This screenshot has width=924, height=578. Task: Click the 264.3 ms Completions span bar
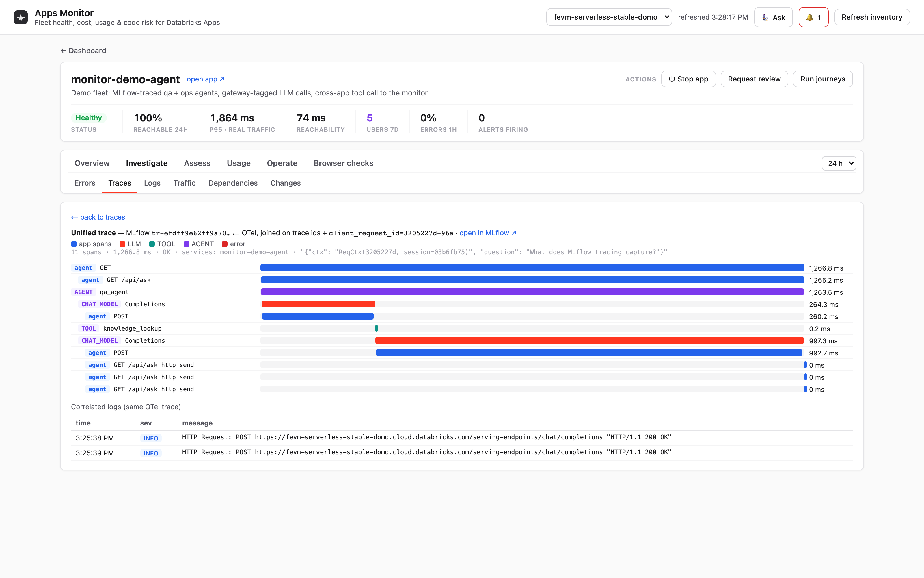318,304
